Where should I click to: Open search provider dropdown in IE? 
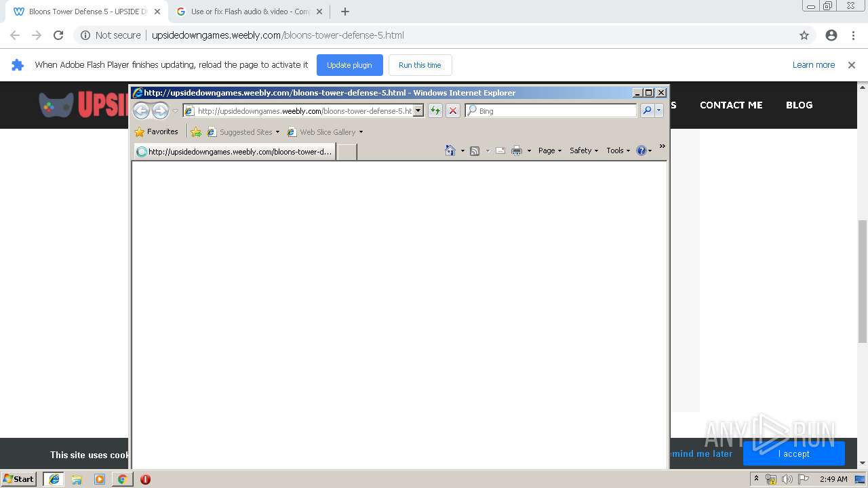tap(658, 110)
